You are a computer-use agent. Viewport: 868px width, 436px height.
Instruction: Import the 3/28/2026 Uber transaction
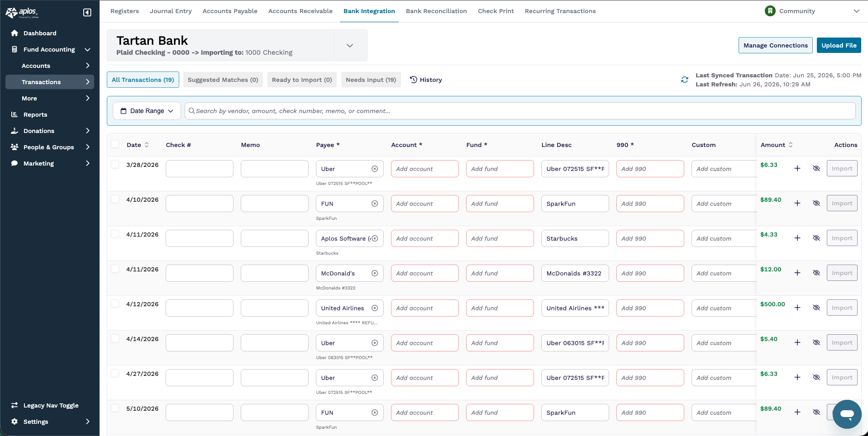(x=842, y=168)
